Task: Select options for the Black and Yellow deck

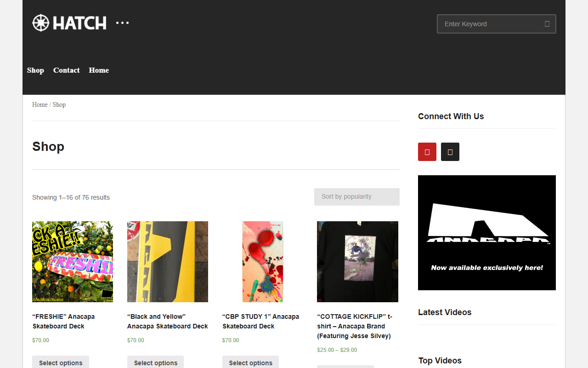Action: pos(156,362)
